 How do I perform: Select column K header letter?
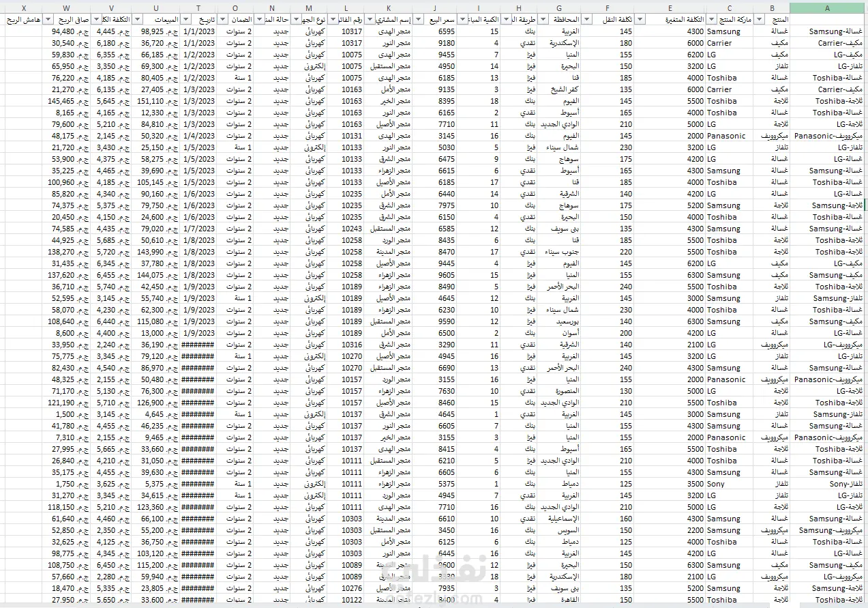[387, 8]
